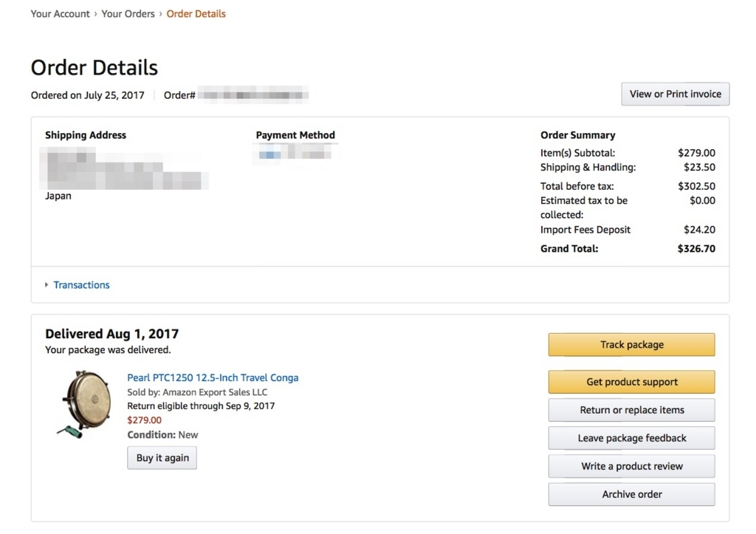Click the Grand Total amount $326.70
The image size is (756, 534).
pyautogui.click(x=696, y=249)
